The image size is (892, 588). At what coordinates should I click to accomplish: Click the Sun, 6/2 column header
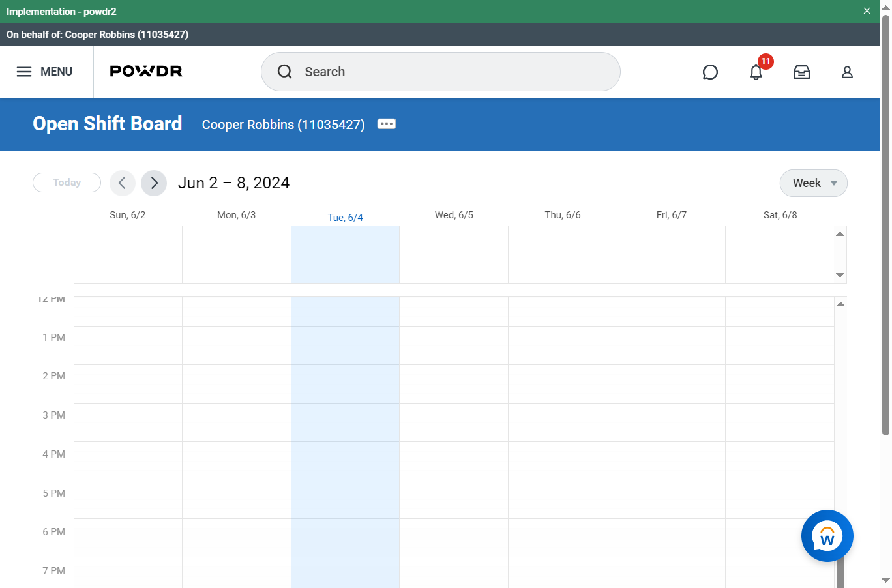(x=128, y=215)
